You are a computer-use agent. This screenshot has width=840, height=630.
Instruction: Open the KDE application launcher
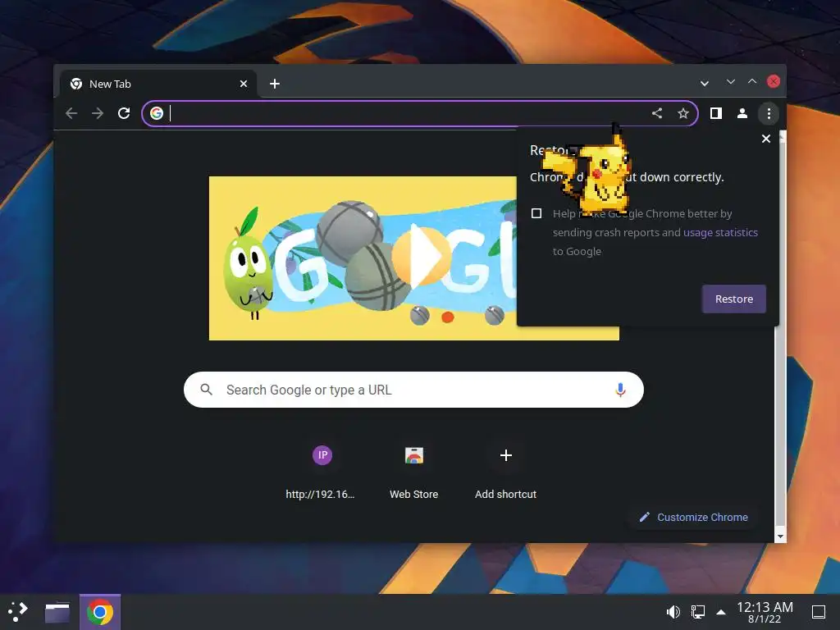[x=18, y=612]
